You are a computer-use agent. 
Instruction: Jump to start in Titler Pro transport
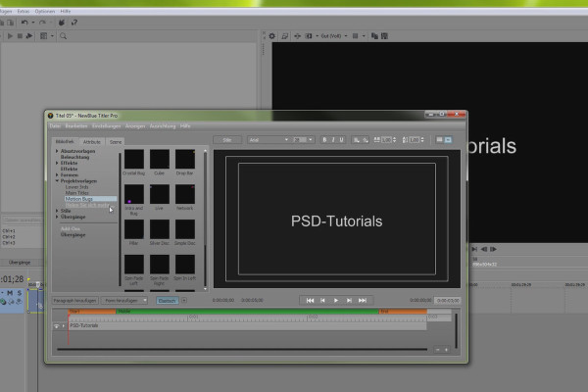point(310,301)
